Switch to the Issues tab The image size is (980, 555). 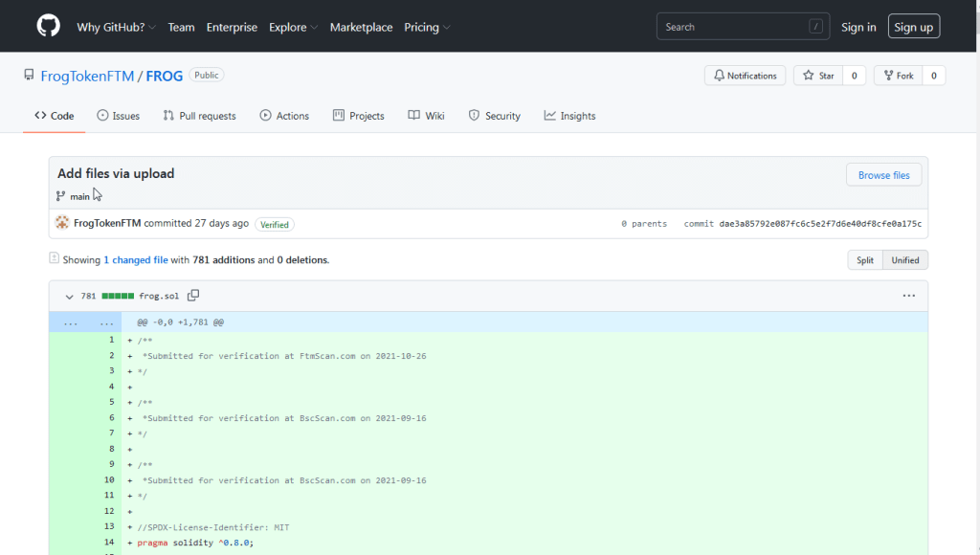(x=118, y=116)
